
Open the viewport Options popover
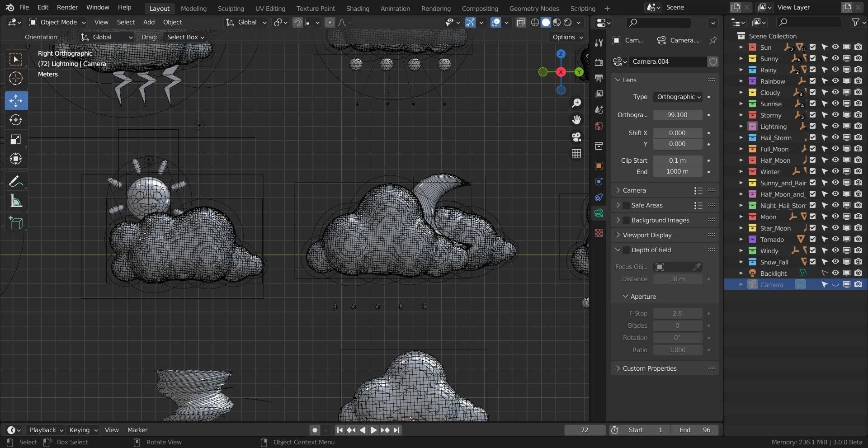pyautogui.click(x=567, y=37)
